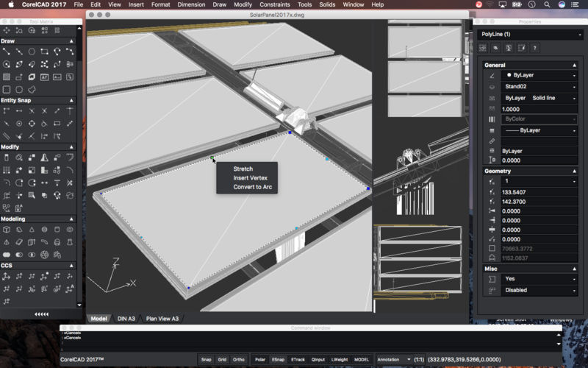Toggle Polar tracking in status bar
Image resolution: width=588 pixels, height=368 pixels.
[x=260, y=359]
